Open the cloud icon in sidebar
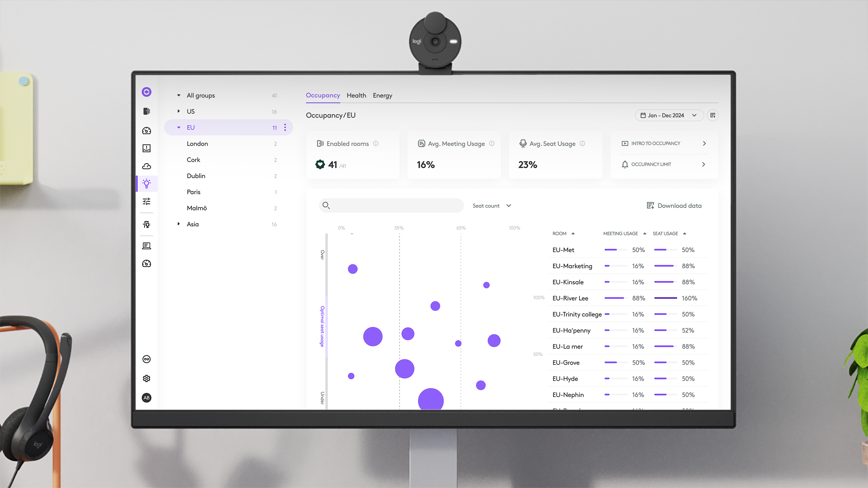This screenshot has height=488, width=868. tap(146, 166)
